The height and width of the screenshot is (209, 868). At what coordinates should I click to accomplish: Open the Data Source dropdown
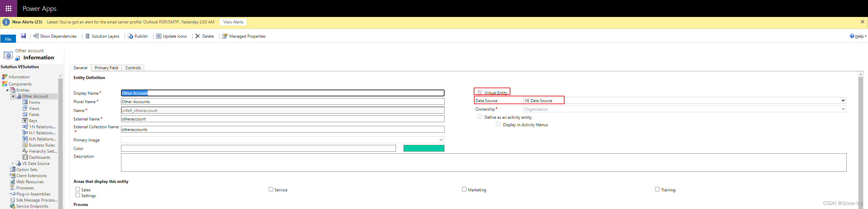coord(843,101)
